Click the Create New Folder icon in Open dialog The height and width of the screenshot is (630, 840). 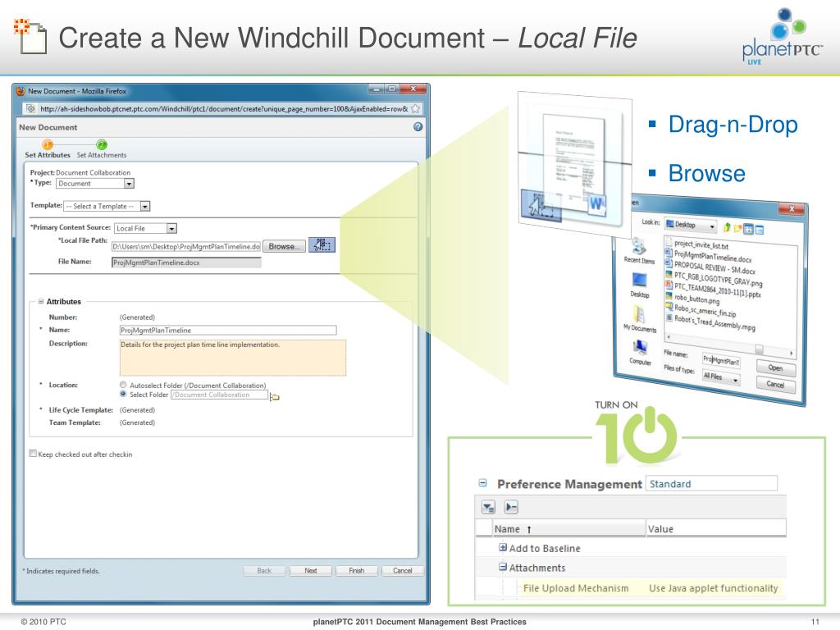[737, 228]
